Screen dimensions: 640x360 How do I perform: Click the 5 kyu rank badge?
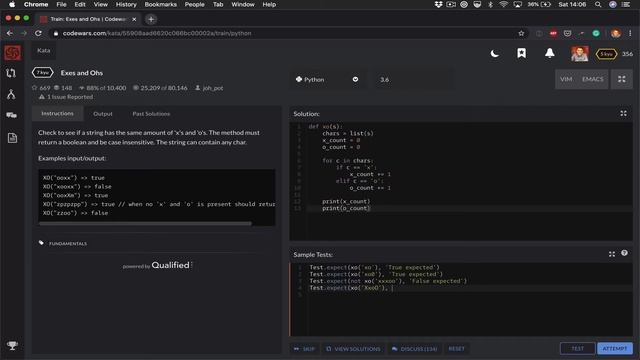(x=606, y=54)
